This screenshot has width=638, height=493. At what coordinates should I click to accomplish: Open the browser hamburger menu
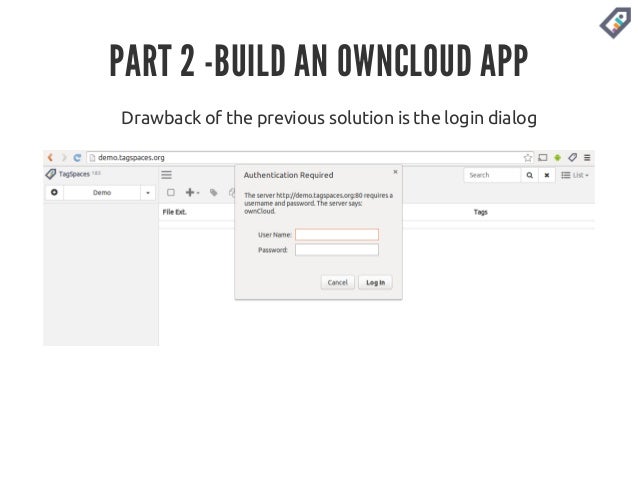coord(587,157)
